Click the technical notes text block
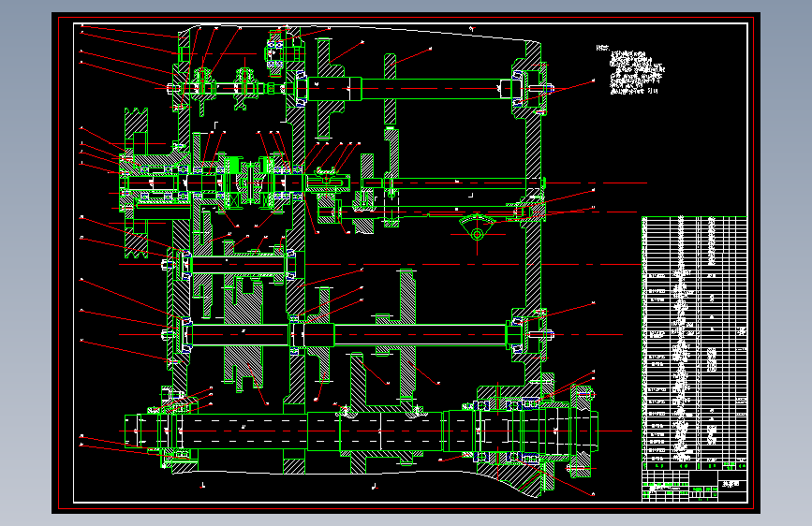This screenshot has width=812, height=526. point(635,72)
